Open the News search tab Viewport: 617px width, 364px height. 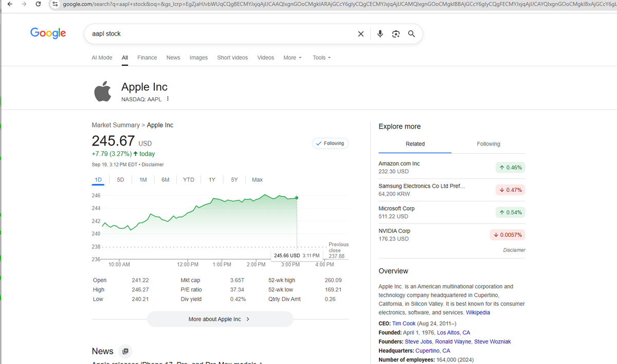(173, 58)
